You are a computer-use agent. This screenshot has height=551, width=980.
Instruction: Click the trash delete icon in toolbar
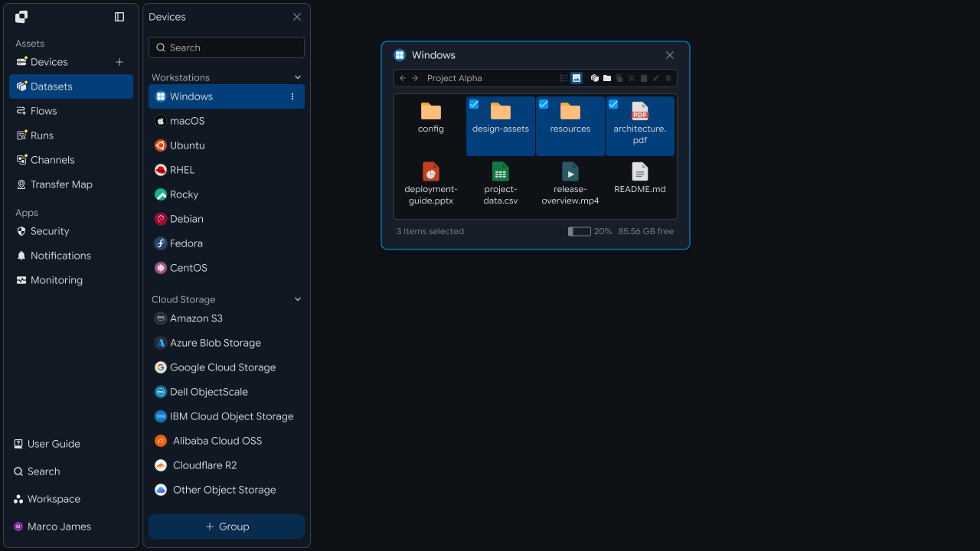[x=668, y=78]
